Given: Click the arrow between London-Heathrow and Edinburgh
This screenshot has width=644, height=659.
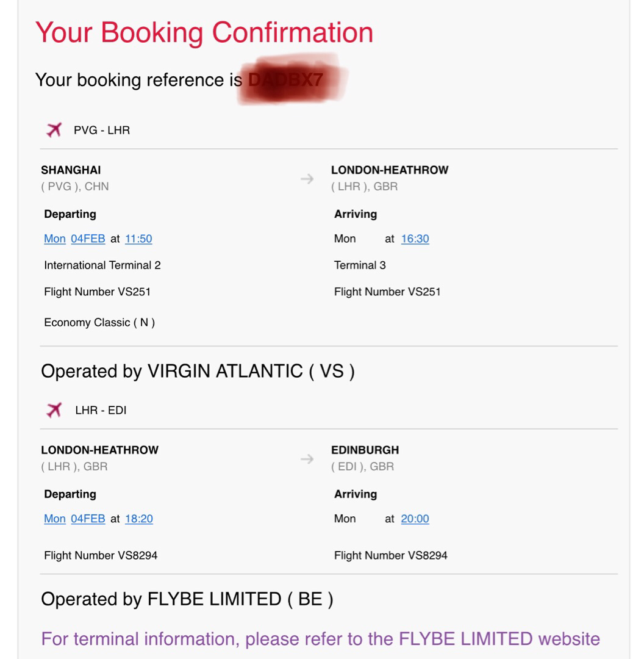Looking at the screenshot, I should click(x=307, y=458).
